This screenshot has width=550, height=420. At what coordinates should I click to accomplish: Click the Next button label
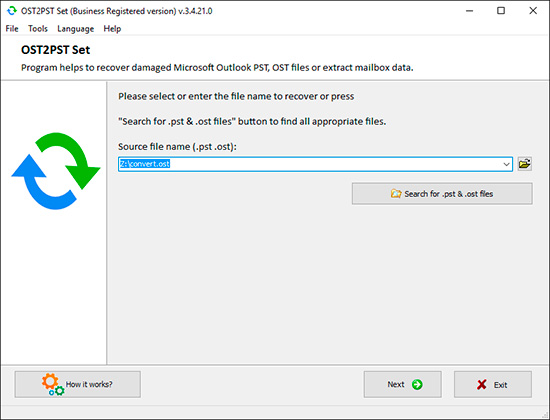pyautogui.click(x=396, y=385)
